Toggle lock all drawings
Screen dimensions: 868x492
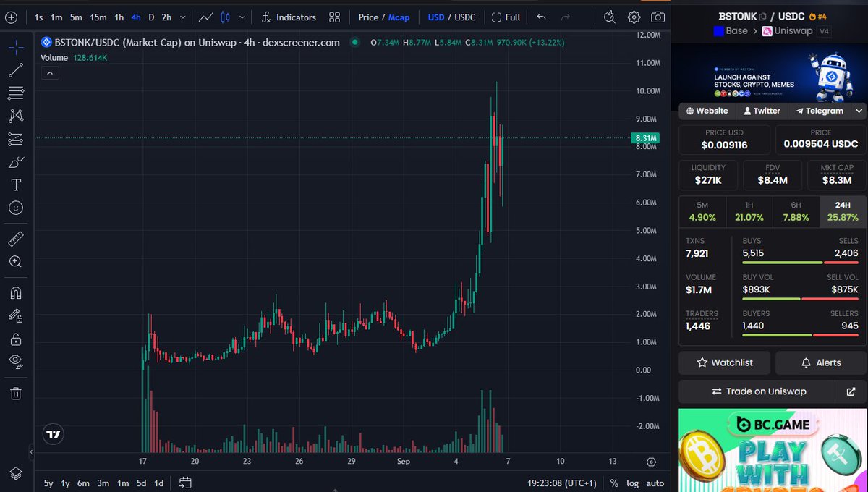[16, 339]
